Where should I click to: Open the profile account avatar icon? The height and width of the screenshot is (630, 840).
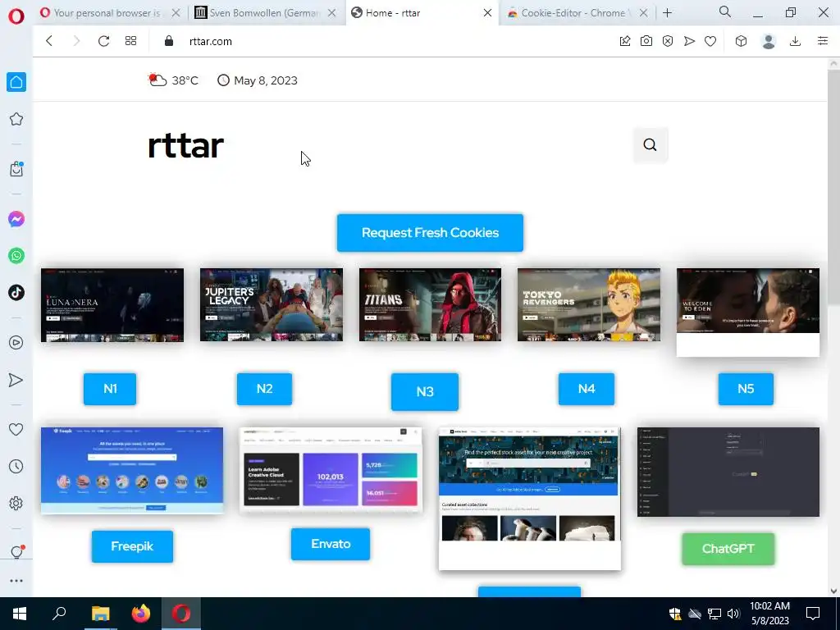coord(769,41)
